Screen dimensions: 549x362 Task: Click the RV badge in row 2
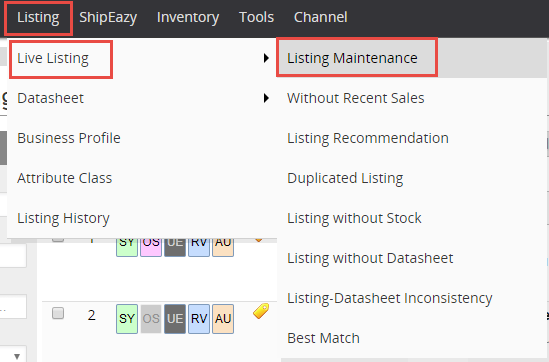[x=199, y=319]
